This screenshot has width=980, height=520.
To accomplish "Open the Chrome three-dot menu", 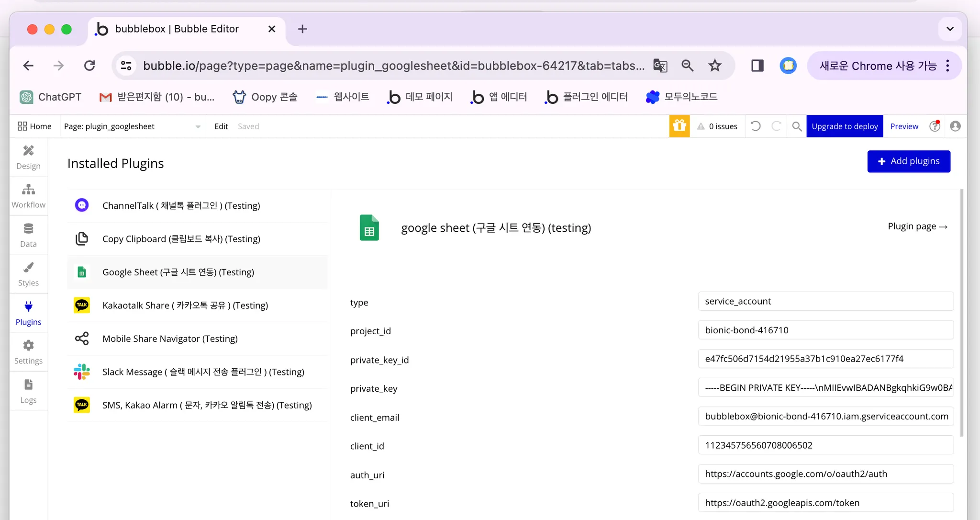I will (x=947, y=66).
